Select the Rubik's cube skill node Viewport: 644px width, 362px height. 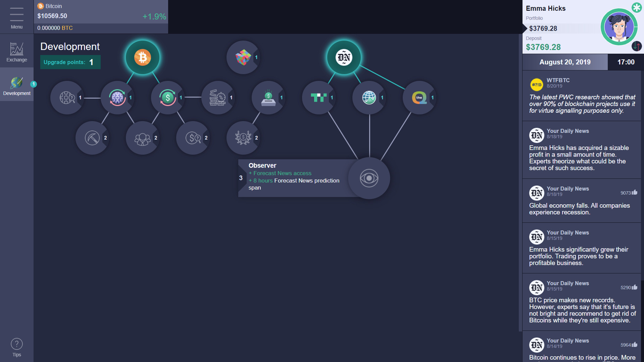pos(243,57)
